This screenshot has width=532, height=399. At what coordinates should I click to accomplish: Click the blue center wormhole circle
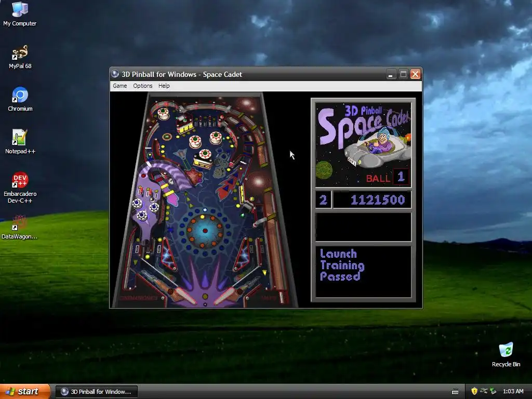coord(205,231)
